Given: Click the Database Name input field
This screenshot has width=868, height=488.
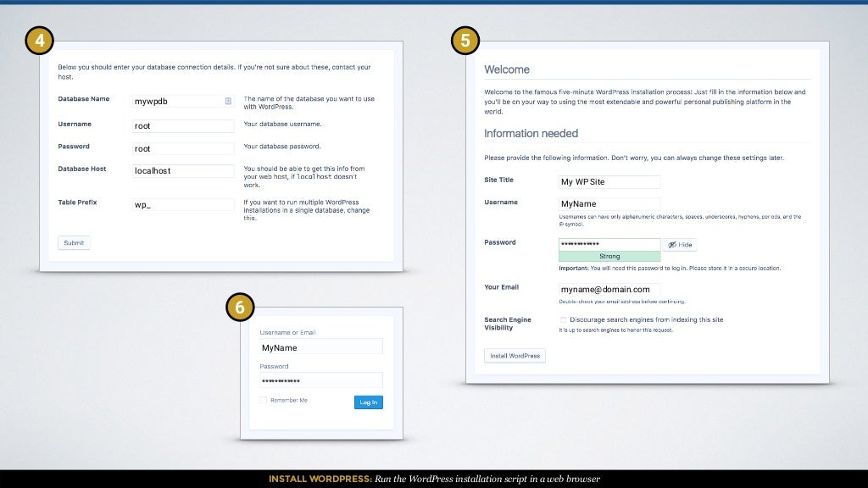Looking at the screenshot, I should [x=178, y=101].
